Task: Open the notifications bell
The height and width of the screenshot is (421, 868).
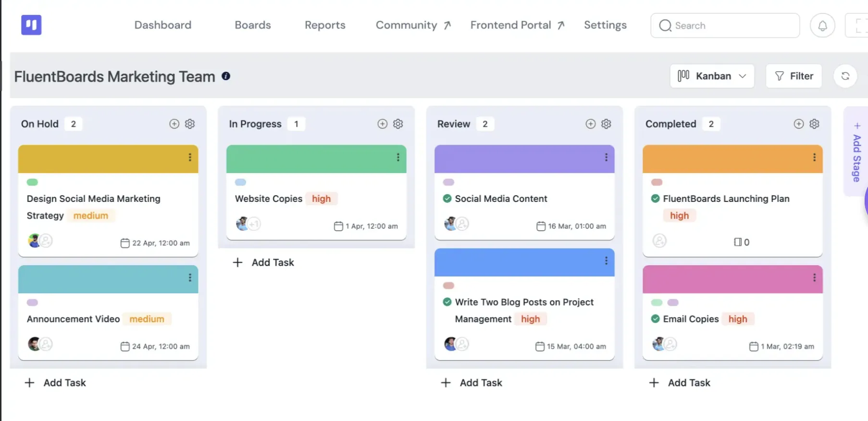Action: tap(822, 25)
